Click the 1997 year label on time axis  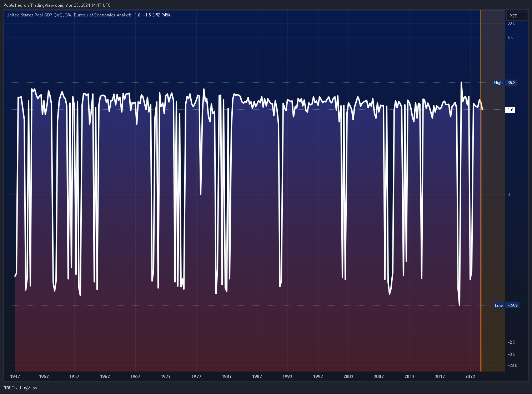click(318, 377)
